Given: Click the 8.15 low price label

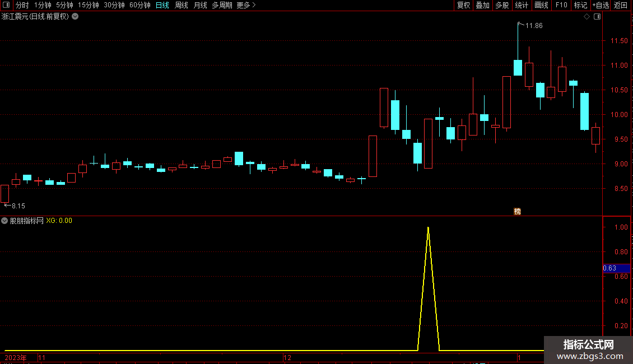Looking at the screenshot, I should [18, 206].
